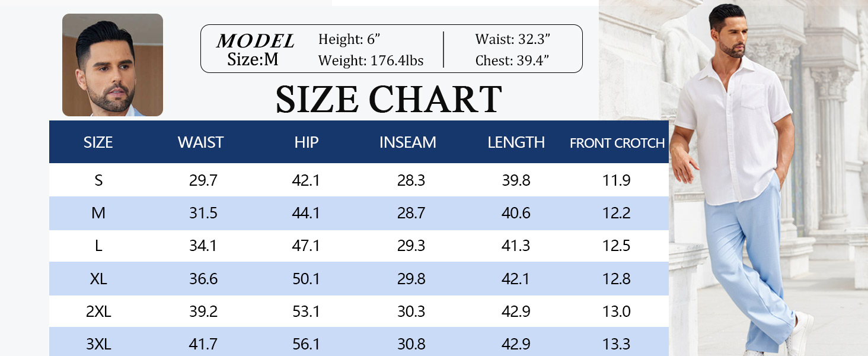Select the FRONT CROTCH column header
The image size is (868, 356).
[x=617, y=143]
